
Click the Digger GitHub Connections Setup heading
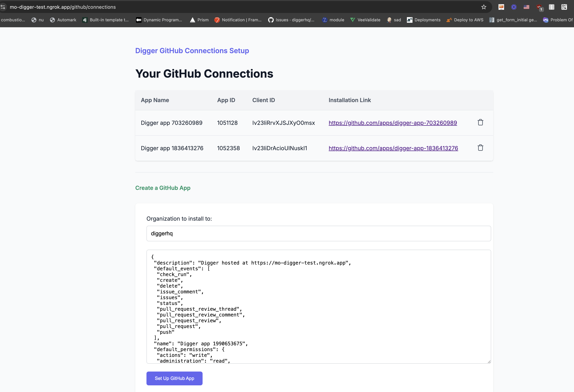(192, 51)
